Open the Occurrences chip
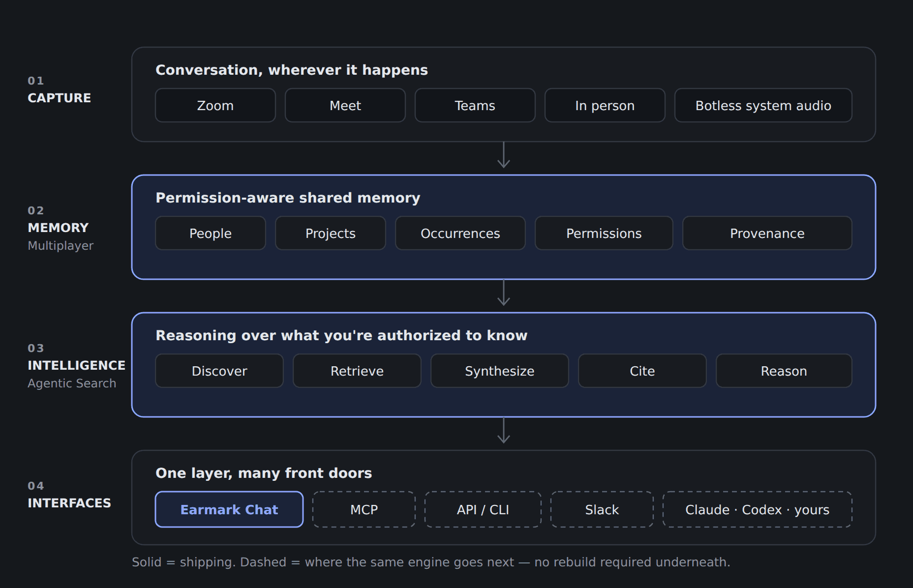 [x=460, y=233]
